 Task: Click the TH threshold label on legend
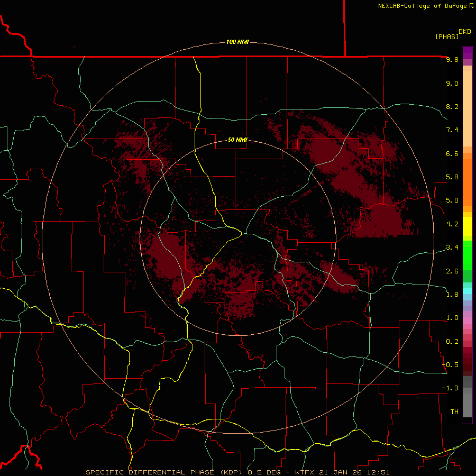pos(454,412)
